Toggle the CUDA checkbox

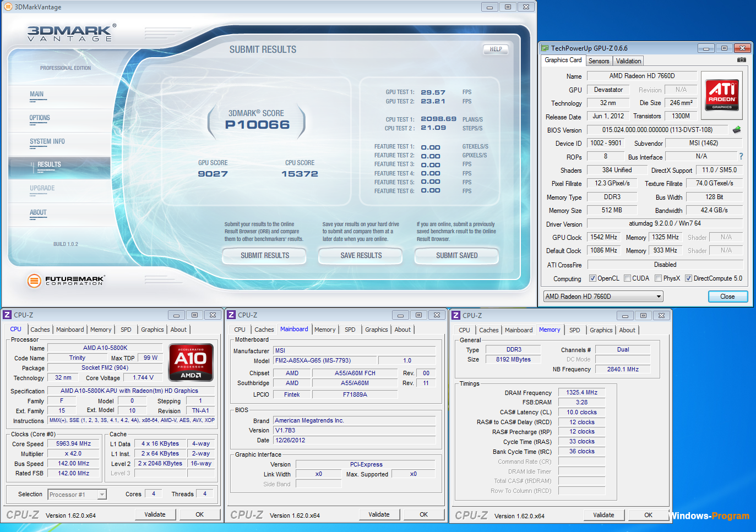coord(627,278)
